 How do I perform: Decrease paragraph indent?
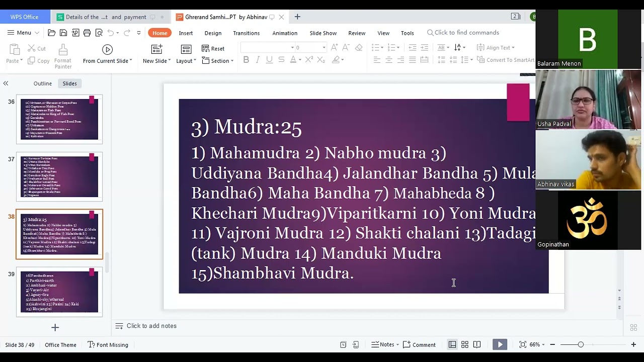click(x=413, y=47)
